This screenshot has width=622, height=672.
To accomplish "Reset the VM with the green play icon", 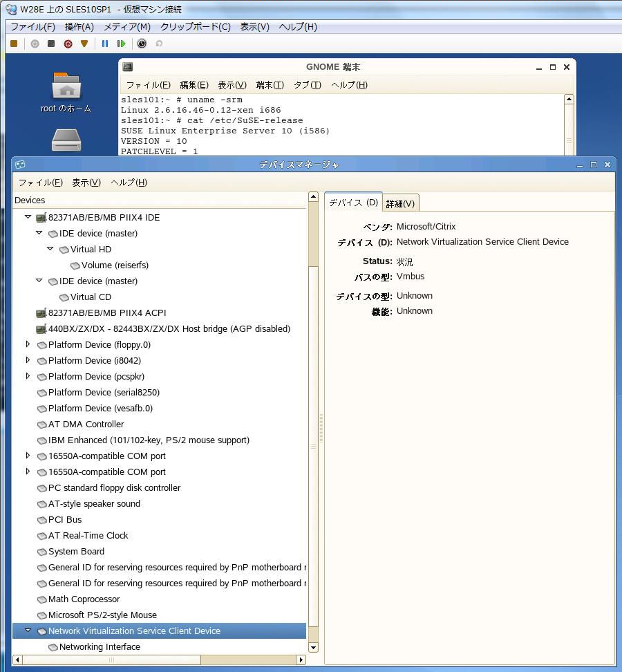I will click(x=121, y=44).
